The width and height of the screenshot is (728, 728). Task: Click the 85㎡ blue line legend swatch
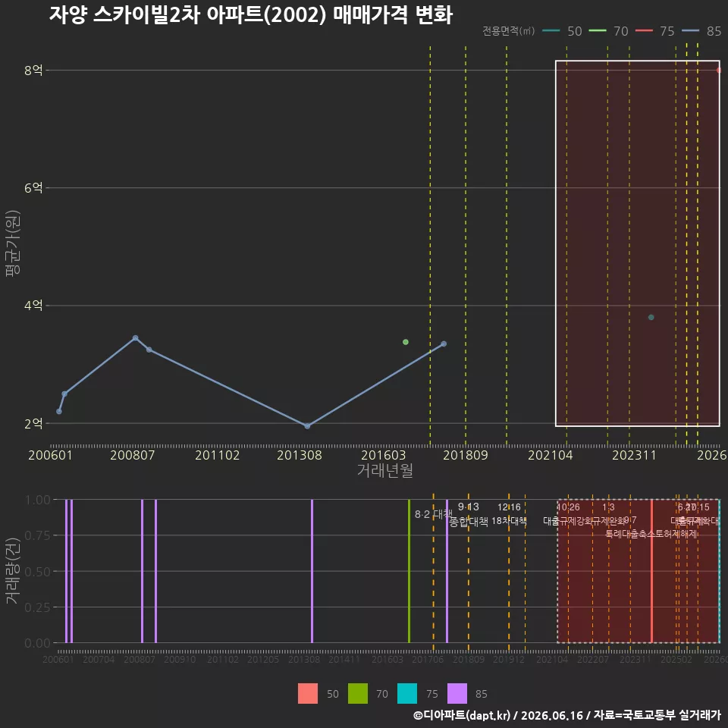coord(690,30)
